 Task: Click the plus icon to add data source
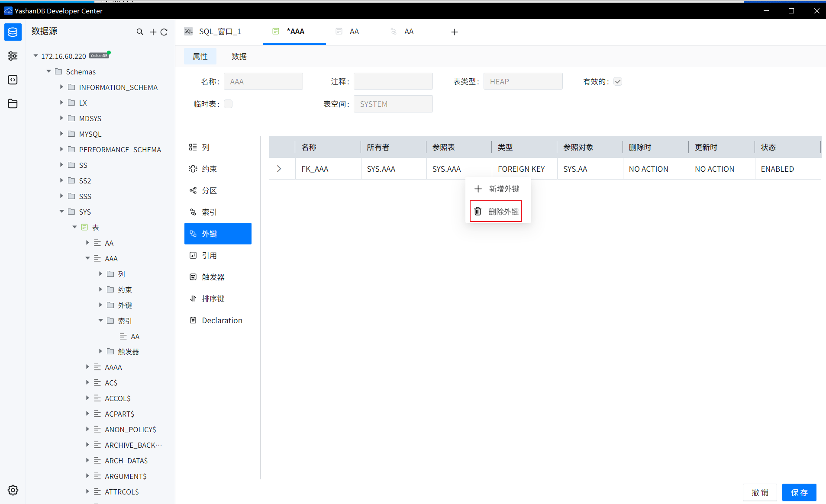click(153, 32)
